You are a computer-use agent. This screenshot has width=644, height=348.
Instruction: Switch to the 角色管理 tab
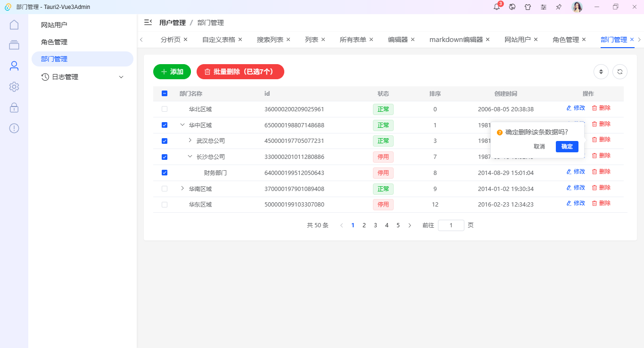[565, 39]
